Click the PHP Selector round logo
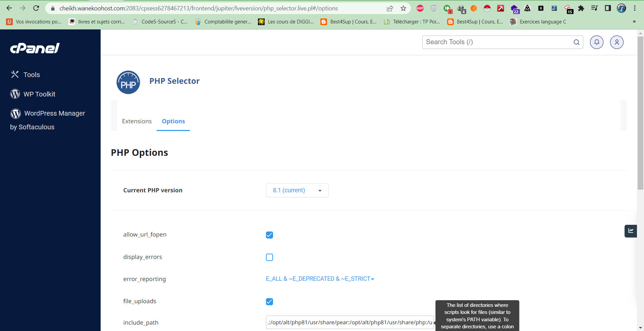This screenshot has height=331, width=644. 128,82
